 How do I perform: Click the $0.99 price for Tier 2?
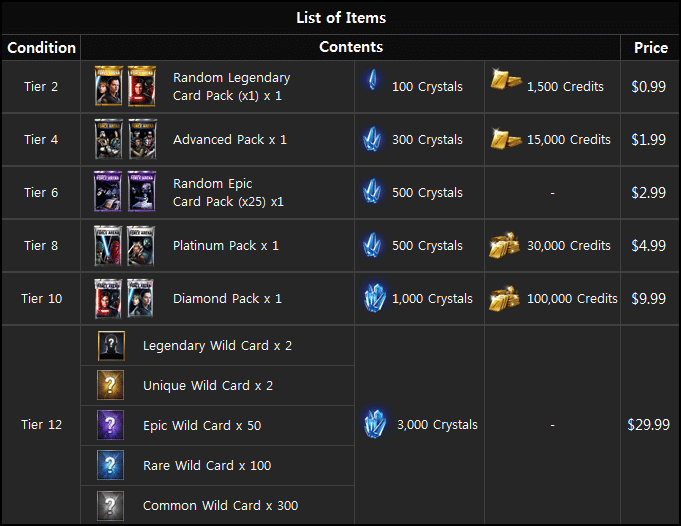648,86
